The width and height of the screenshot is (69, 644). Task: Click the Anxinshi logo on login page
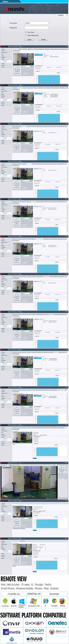coord(15,9)
